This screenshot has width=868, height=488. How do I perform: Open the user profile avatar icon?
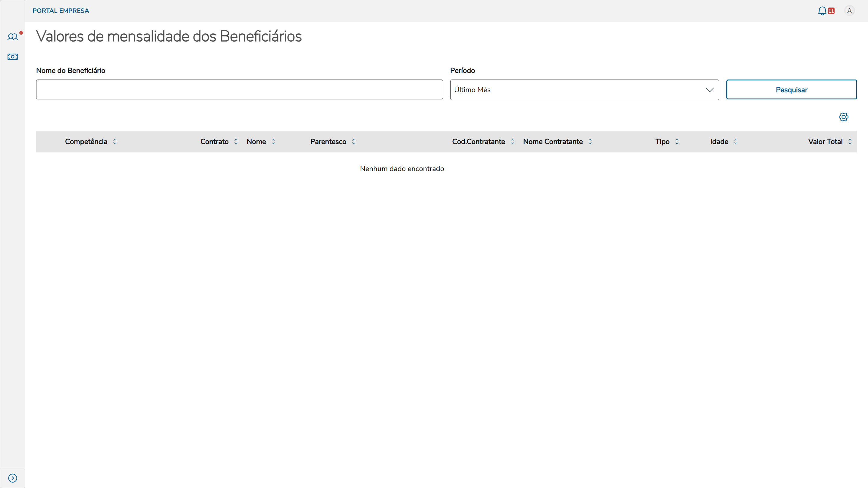849,11
